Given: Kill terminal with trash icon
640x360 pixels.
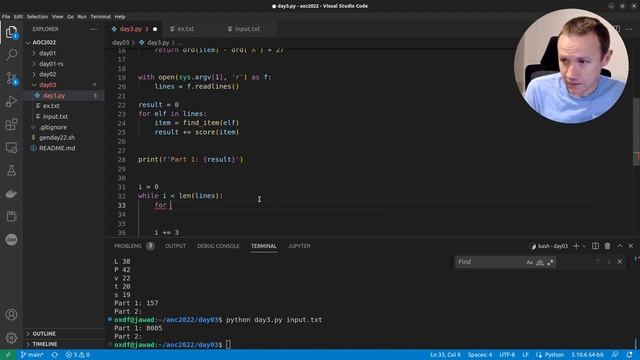Looking at the screenshot, I should click(x=607, y=246).
